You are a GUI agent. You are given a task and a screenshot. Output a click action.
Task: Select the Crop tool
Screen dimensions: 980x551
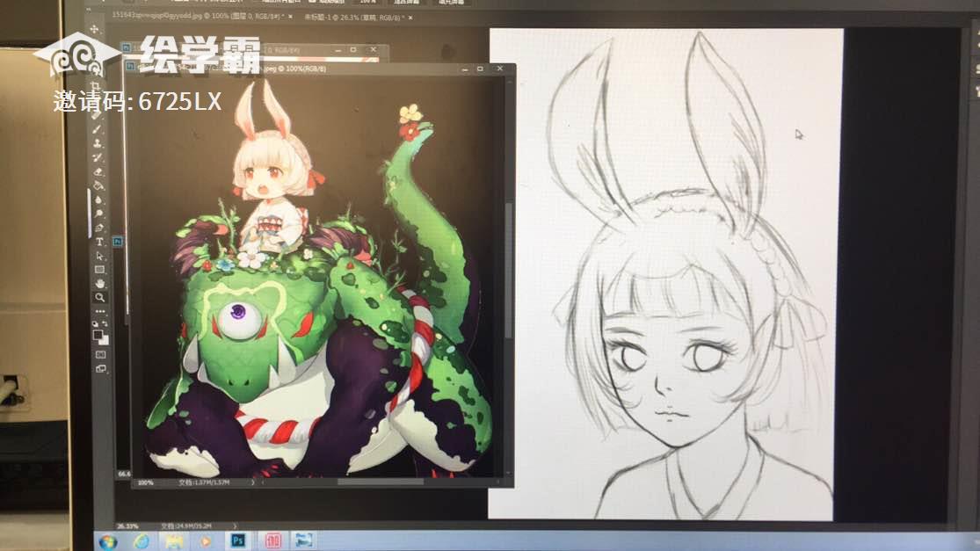[96, 86]
